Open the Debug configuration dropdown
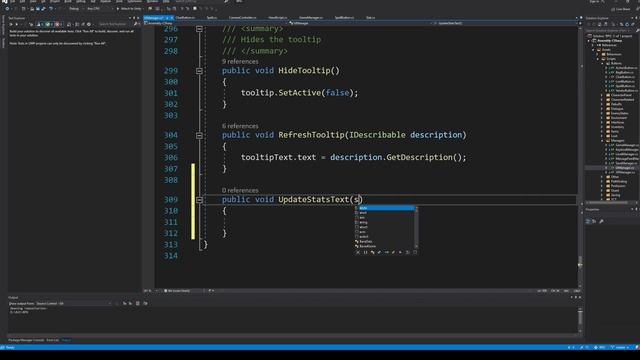This screenshot has width=640, height=360. (x=76, y=9)
